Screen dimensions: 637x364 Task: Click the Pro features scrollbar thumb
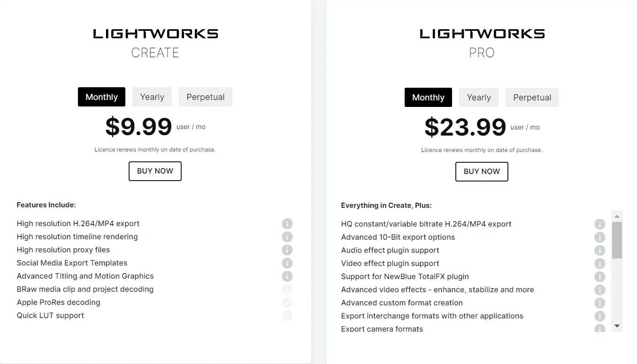coord(617,240)
